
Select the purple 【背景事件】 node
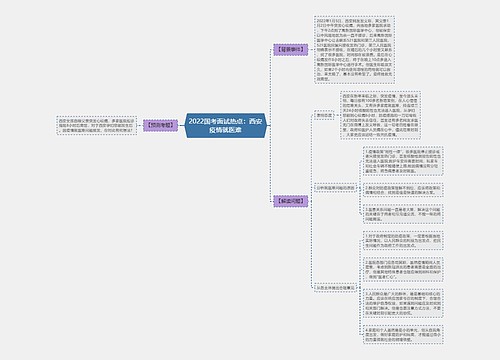(291, 50)
